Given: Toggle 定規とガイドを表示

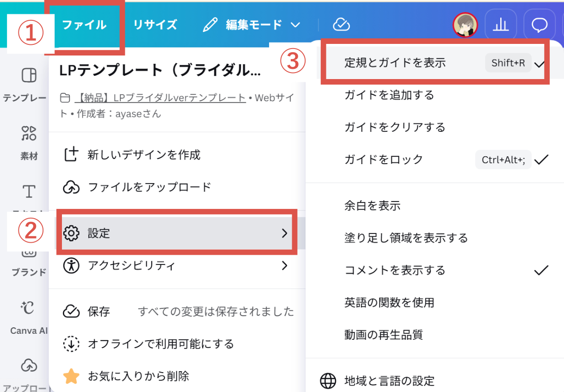Looking at the screenshot, I should tap(435, 63).
